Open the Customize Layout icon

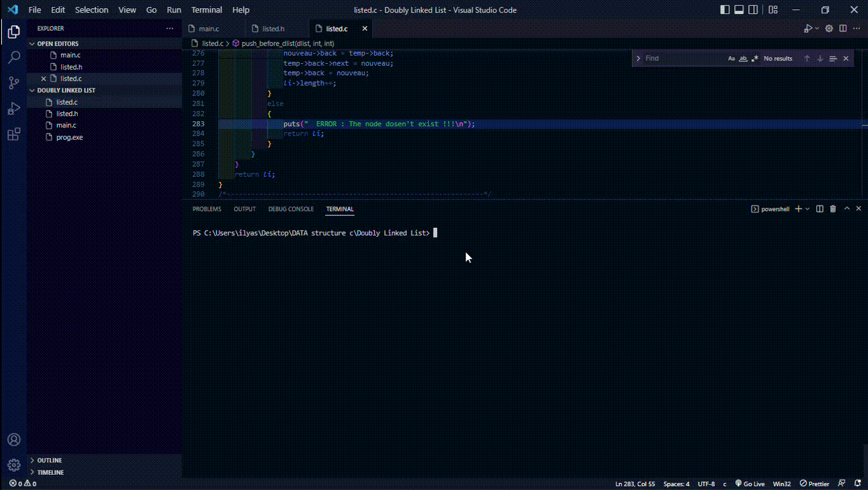[773, 9]
